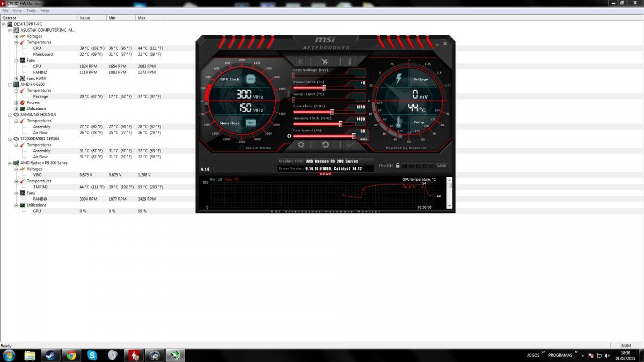Toggle Auto fan speed mode
644x362 pixels.
pos(363,139)
